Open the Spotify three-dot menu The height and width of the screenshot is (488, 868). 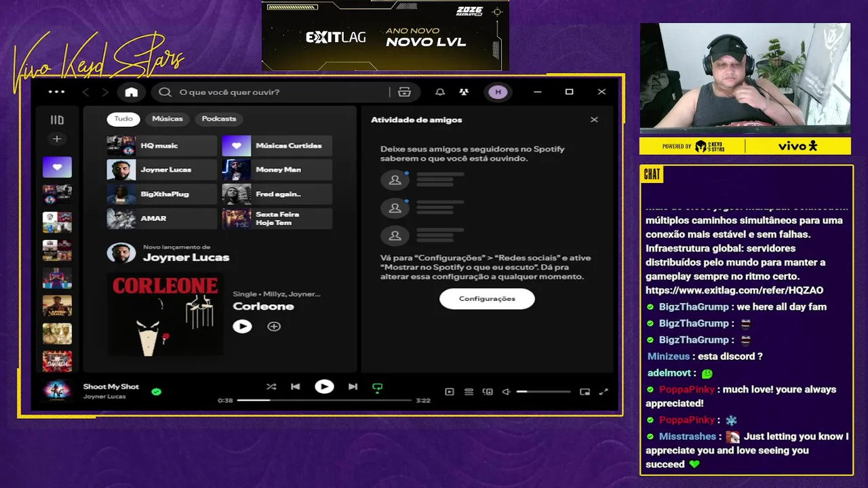click(57, 92)
